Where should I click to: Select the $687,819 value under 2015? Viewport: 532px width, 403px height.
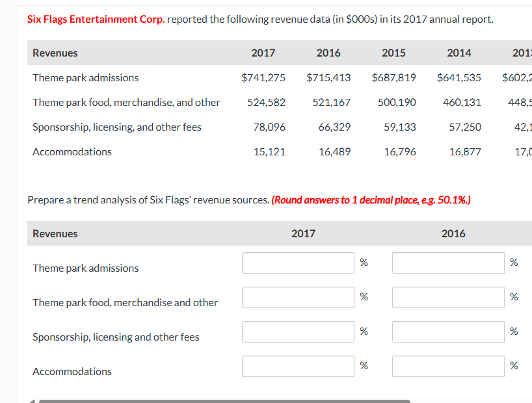tap(393, 77)
